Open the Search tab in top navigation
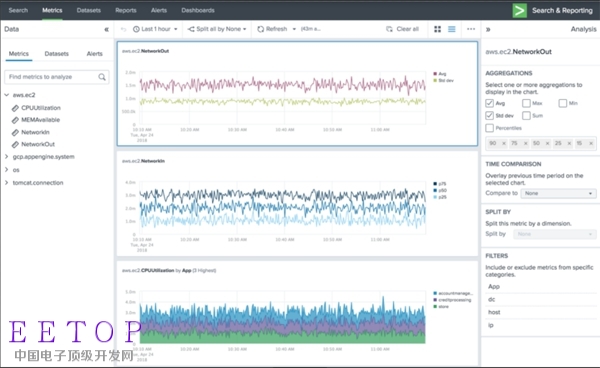The width and height of the screenshot is (600, 368). coord(18,10)
